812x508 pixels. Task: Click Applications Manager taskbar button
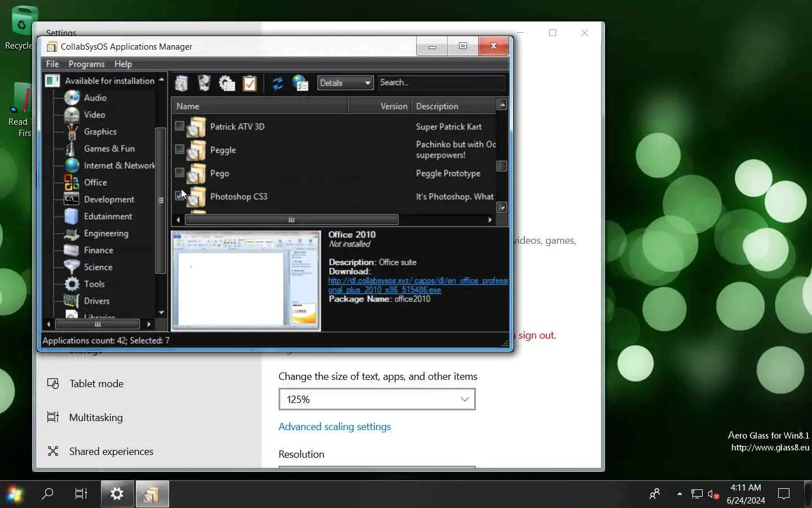pyautogui.click(x=152, y=494)
